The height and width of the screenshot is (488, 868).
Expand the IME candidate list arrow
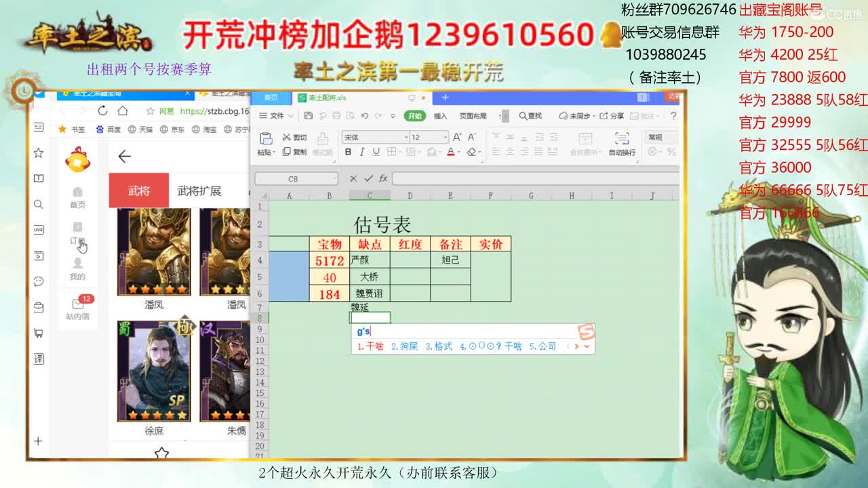[x=587, y=346]
